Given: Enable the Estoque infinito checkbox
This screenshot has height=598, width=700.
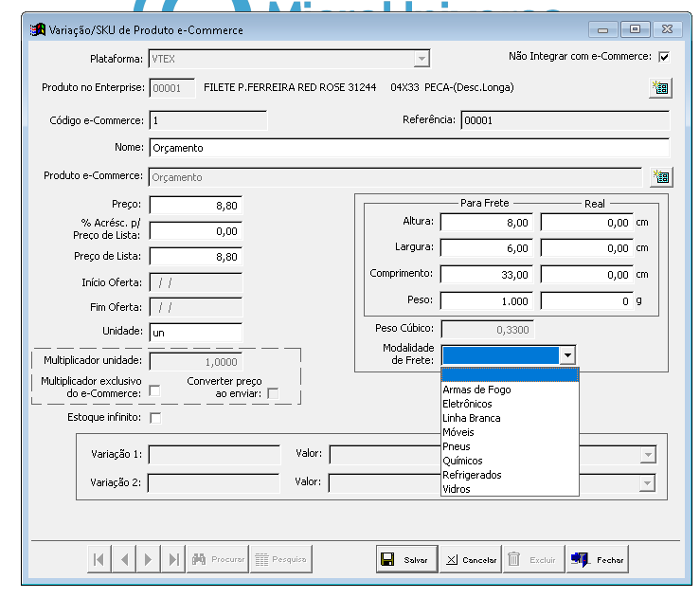Looking at the screenshot, I should point(155,418).
